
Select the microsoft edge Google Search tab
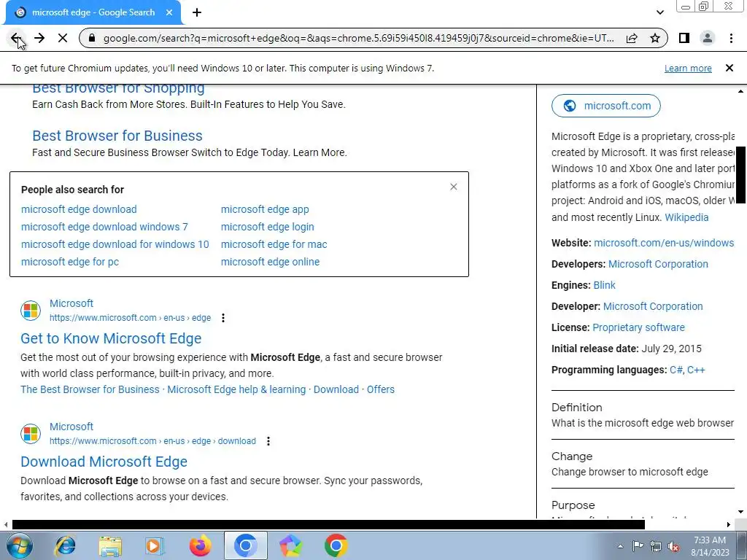point(93,12)
